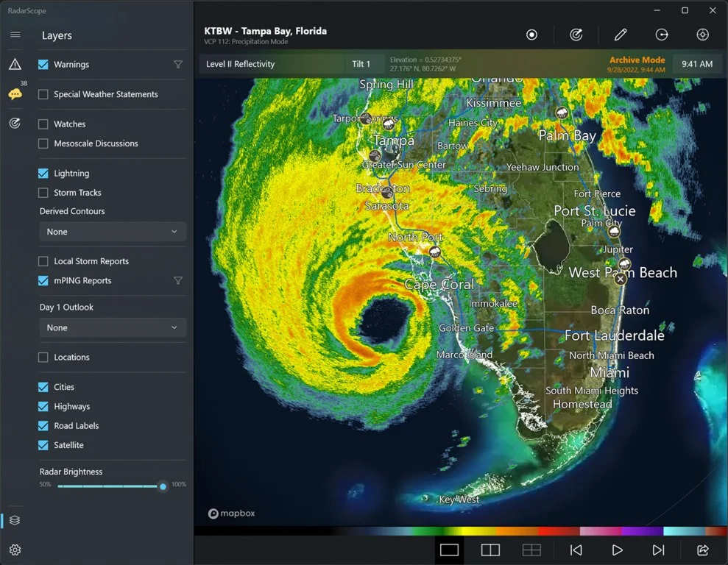Click the crosshair location target icon
This screenshot has width=728, height=565.
[x=702, y=35]
